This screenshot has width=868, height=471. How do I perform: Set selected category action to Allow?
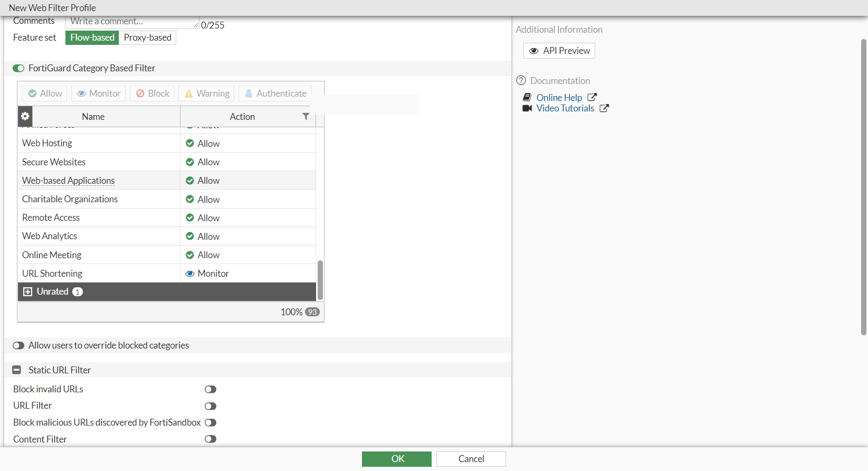(45, 93)
